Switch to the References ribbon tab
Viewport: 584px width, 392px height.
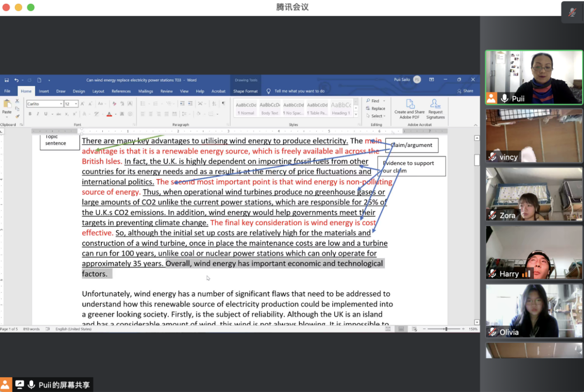(x=121, y=91)
